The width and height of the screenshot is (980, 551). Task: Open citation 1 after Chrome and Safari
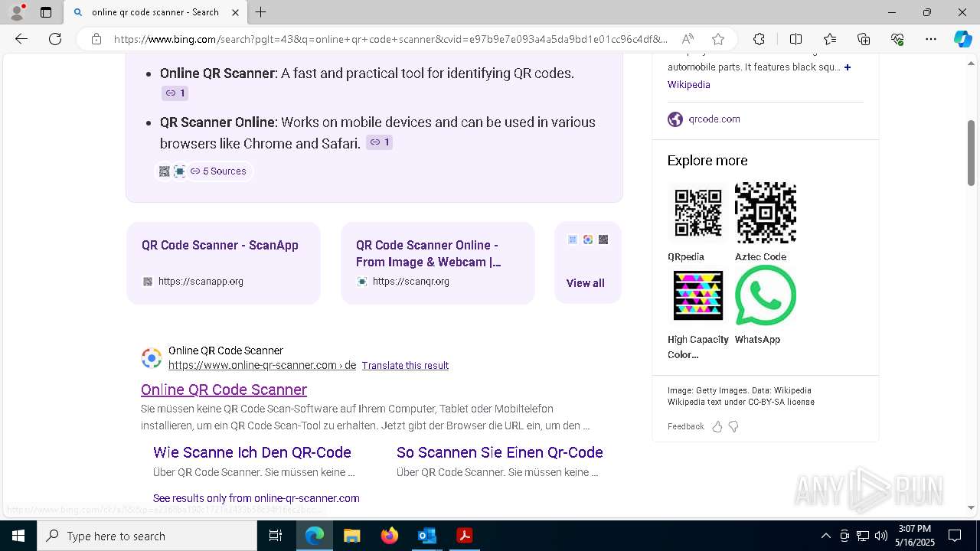(x=379, y=142)
